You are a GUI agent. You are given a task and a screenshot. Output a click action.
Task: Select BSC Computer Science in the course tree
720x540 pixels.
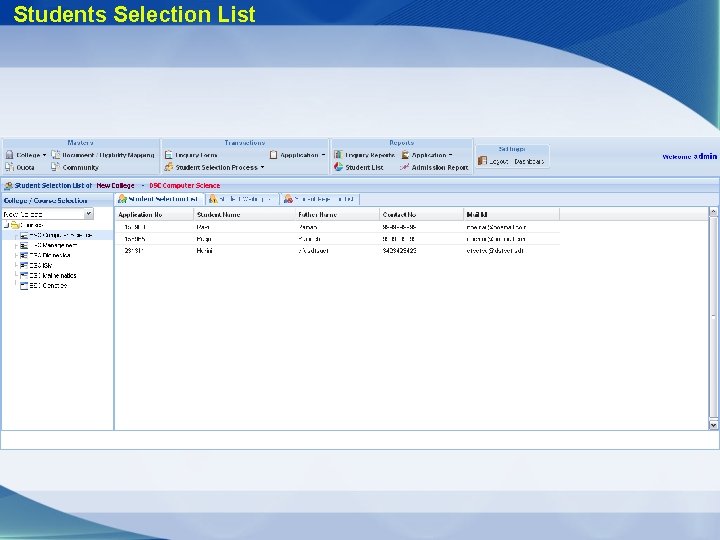pos(61,235)
